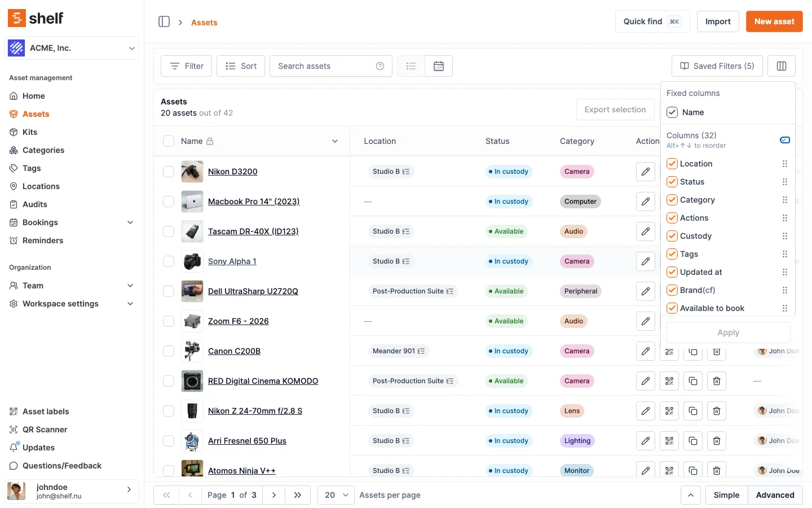This screenshot has height=508, width=812.
Task: Duplicate the Nikon Z 24-70mm asset
Action: point(693,411)
